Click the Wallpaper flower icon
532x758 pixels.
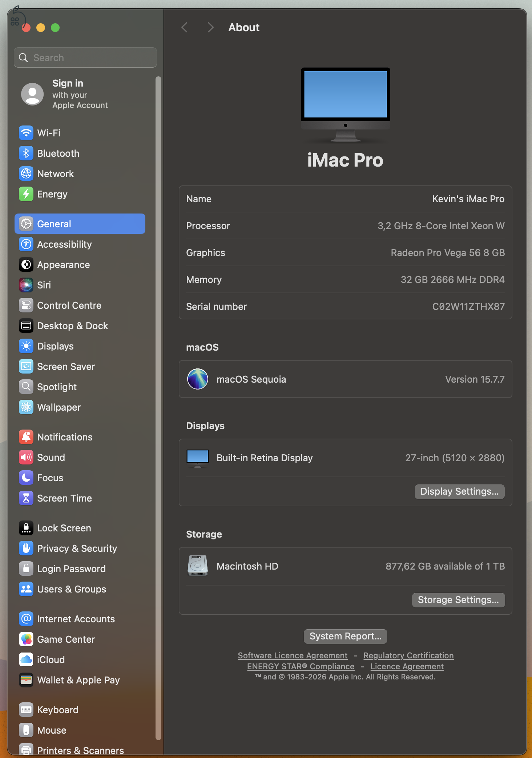(26, 407)
